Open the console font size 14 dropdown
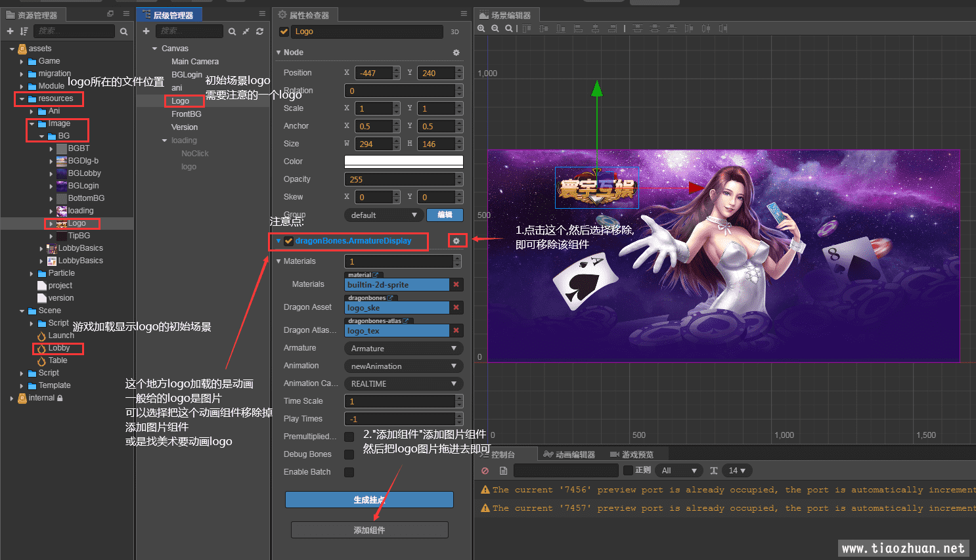Image resolution: width=976 pixels, height=560 pixels. point(737,471)
